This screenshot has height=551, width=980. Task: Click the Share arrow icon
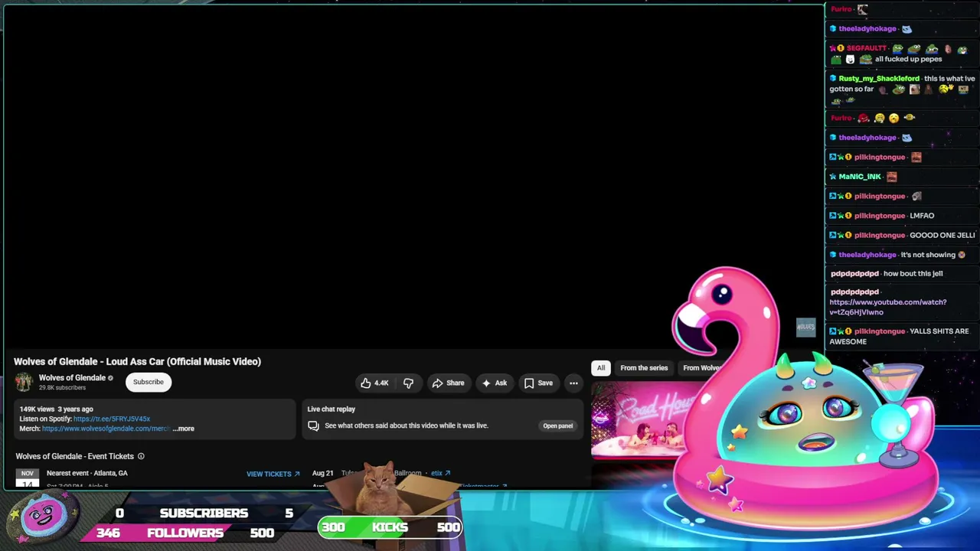(437, 383)
